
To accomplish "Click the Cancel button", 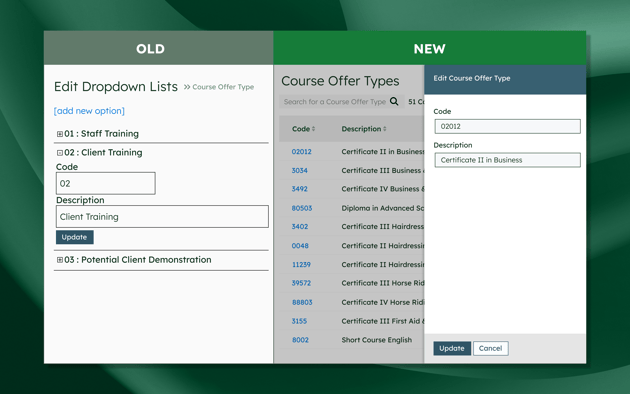I will [x=491, y=348].
